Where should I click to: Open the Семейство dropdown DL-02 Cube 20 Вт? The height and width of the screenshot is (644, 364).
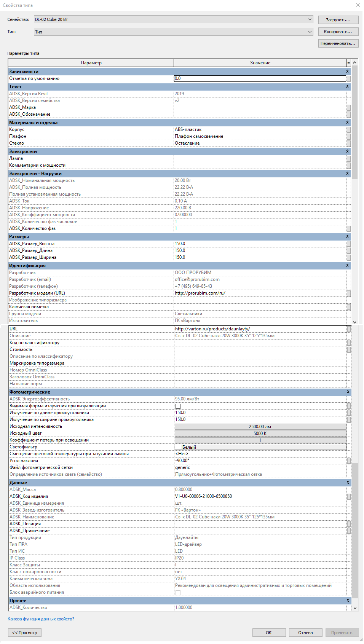173,19
